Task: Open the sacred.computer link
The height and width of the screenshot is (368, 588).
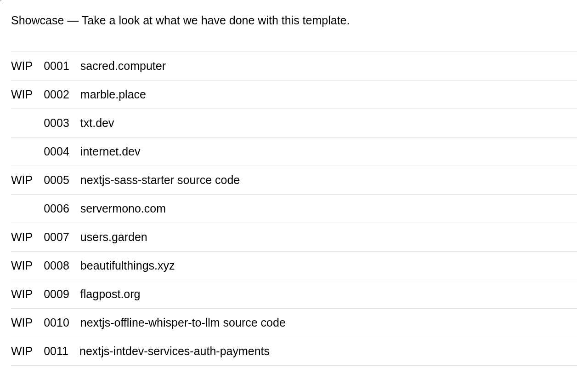Action: pyautogui.click(x=123, y=66)
